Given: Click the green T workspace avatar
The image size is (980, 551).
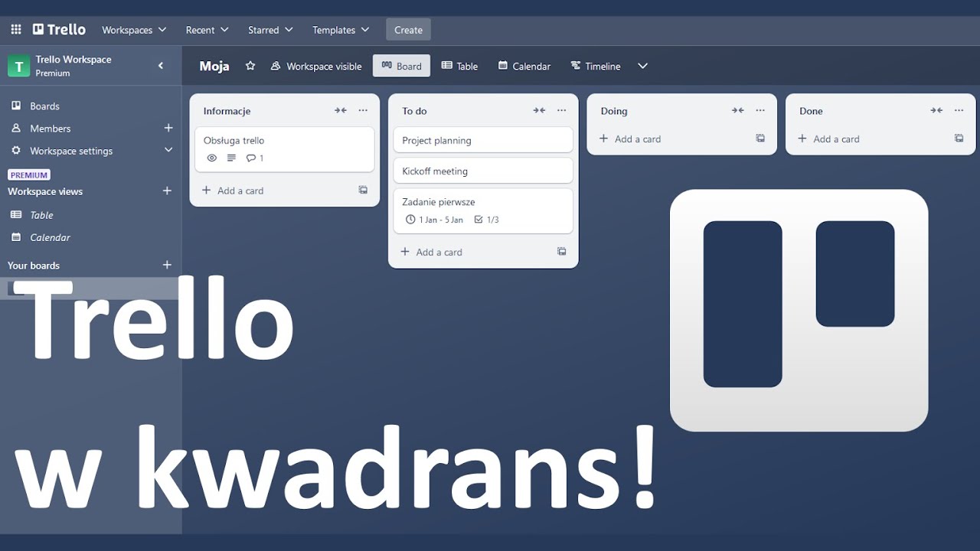Looking at the screenshot, I should (19, 66).
